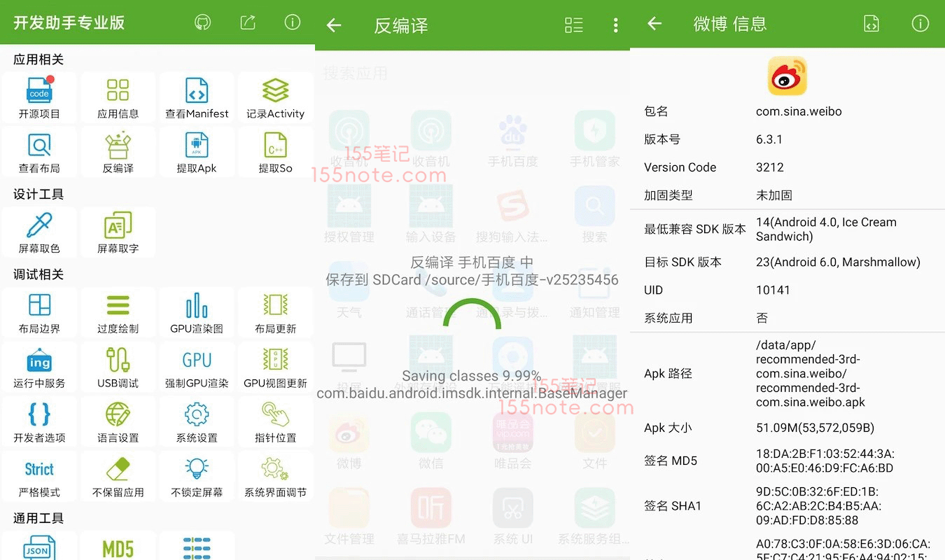The image size is (945, 560).
Task: Open 语言设置 language settings
Action: coord(118,421)
